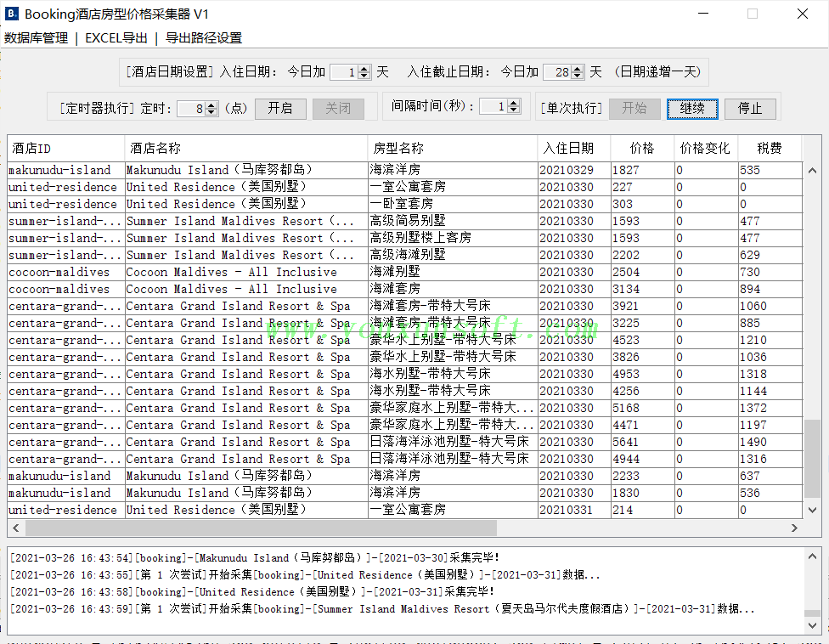Image resolution: width=829 pixels, height=644 pixels.
Task: Open the EXCEL导出 menu
Action: click(x=116, y=38)
